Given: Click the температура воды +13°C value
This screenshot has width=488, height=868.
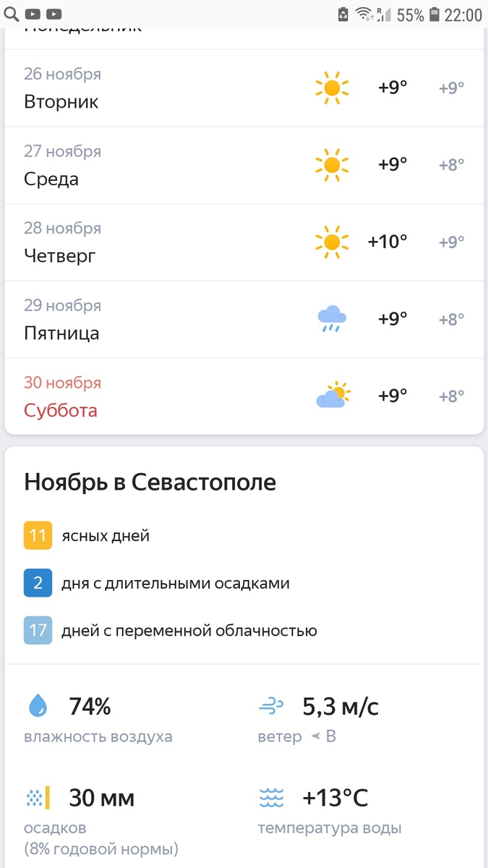Looking at the screenshot, I should 337,796.
